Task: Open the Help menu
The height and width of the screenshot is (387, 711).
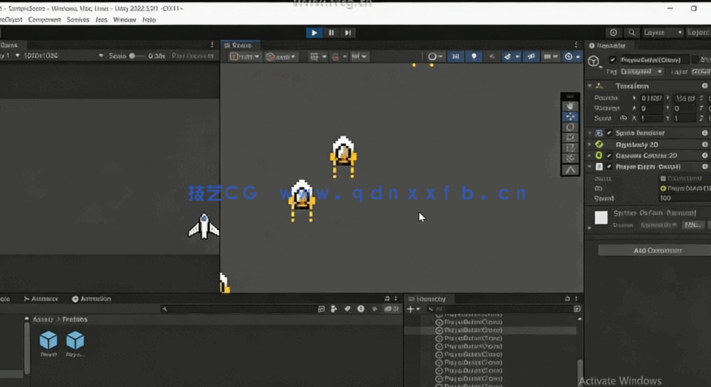Action: pyautogui.click(x=149, y=20)
